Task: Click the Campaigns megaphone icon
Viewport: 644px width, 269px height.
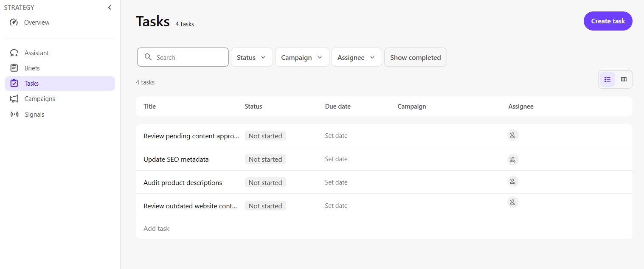Action: coord(14,99)
